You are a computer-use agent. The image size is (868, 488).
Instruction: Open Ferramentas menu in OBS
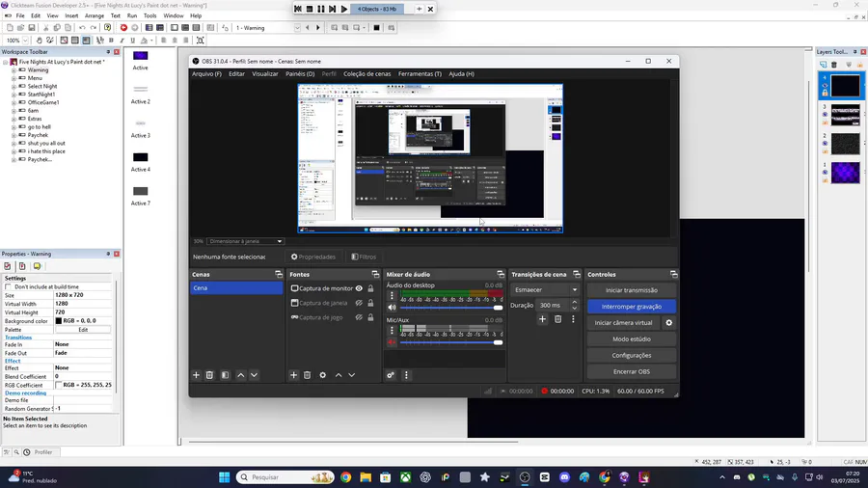pos(420,73)
